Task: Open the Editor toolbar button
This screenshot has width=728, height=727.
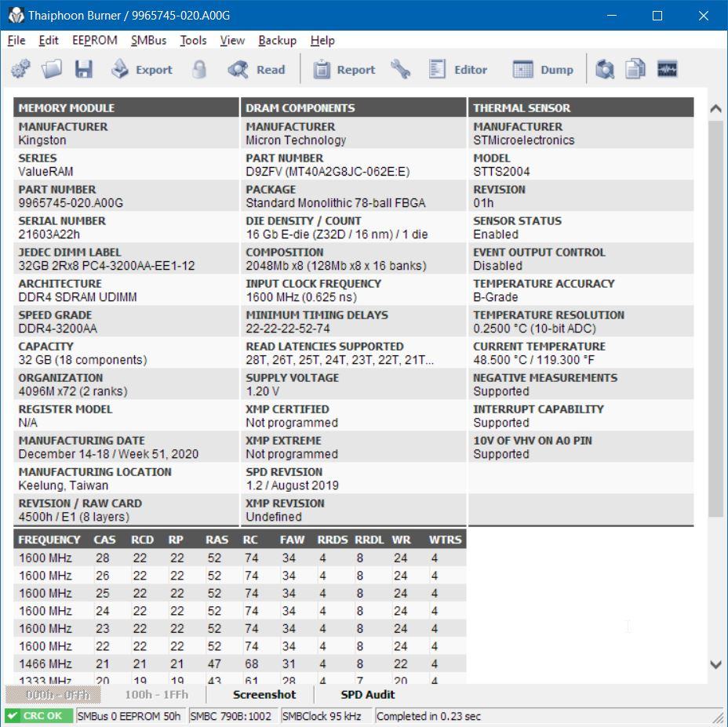Action: point(458,70)
